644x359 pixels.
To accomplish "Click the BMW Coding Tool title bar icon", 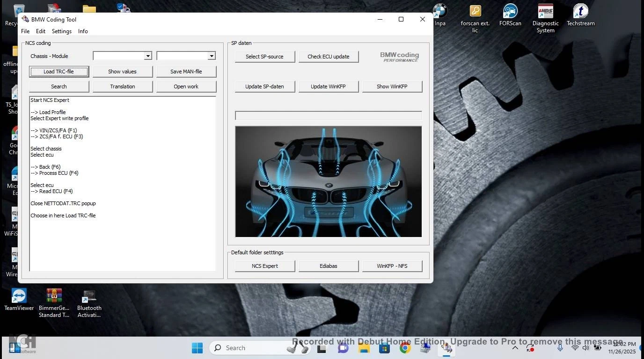I will click(x=25, y=19).
